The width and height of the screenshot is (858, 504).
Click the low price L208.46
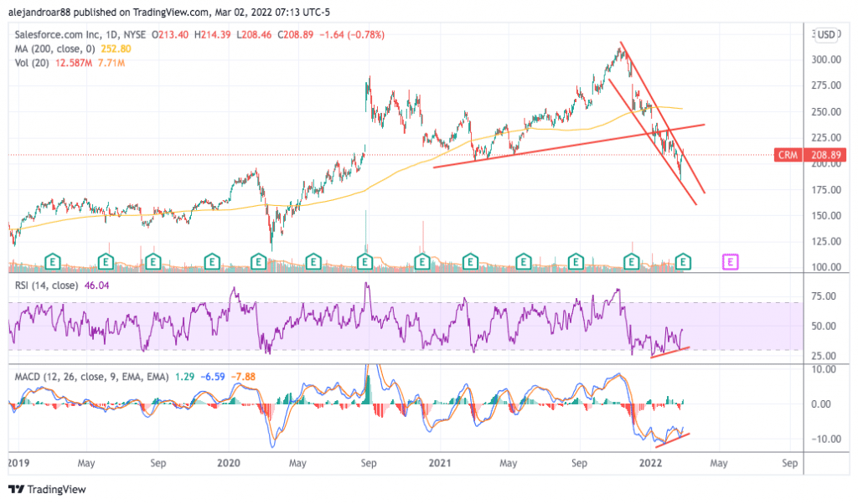[x=254, y=34]
